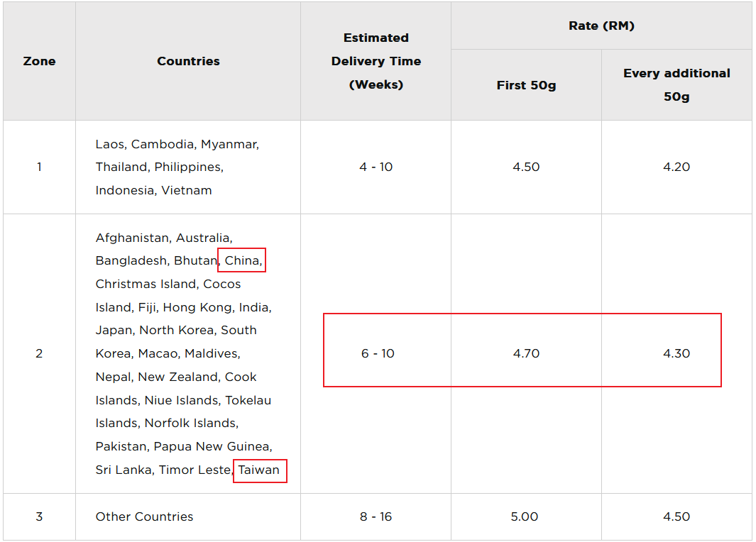Click "Philippines" in the Zone 1 list
Image resolution: width=756 pixels, height=542 pixels.
coord(187,167)
